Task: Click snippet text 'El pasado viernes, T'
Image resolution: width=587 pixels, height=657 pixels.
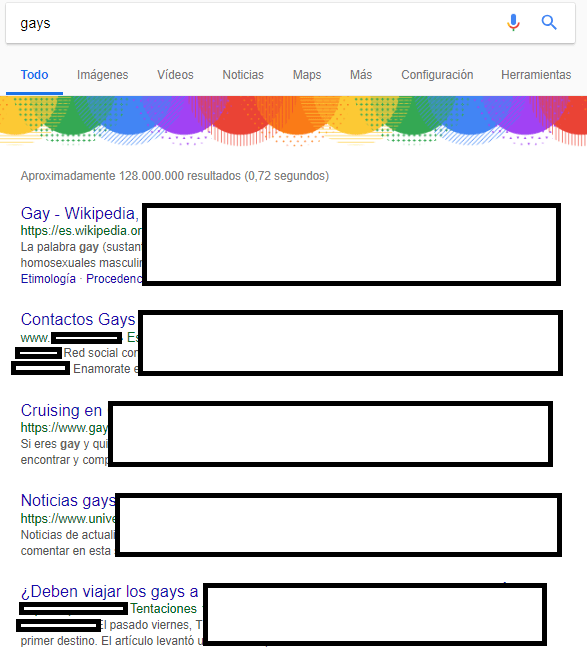Action: [x=152, y=625]
